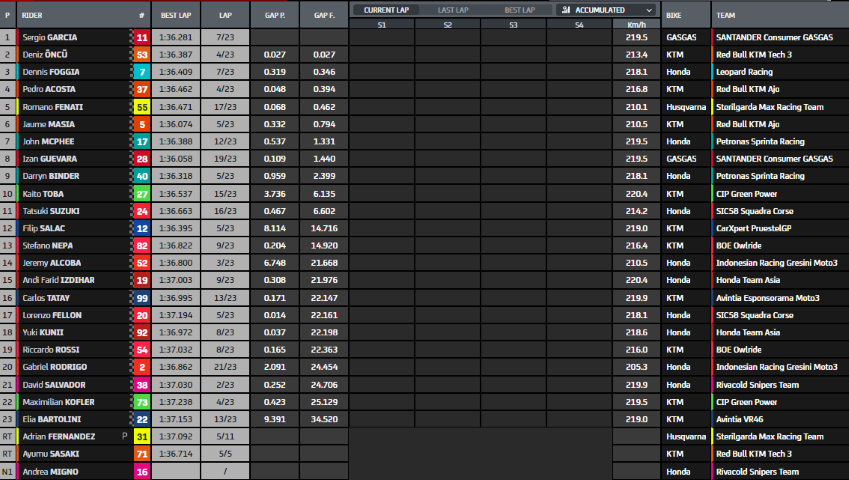Click the yellow 31 number badge
The width and height of the screenshot is (849, 480).
click(142, 436)
